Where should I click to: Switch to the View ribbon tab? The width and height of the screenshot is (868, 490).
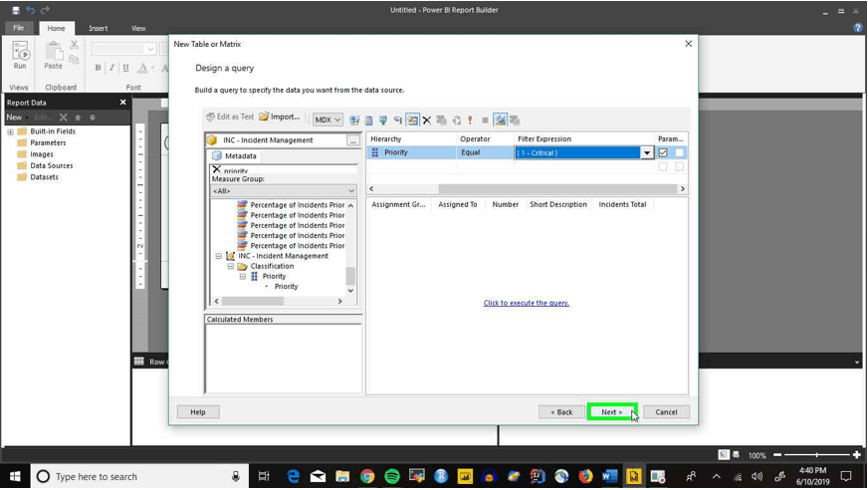pyautogui.click(x=138, y=28)
